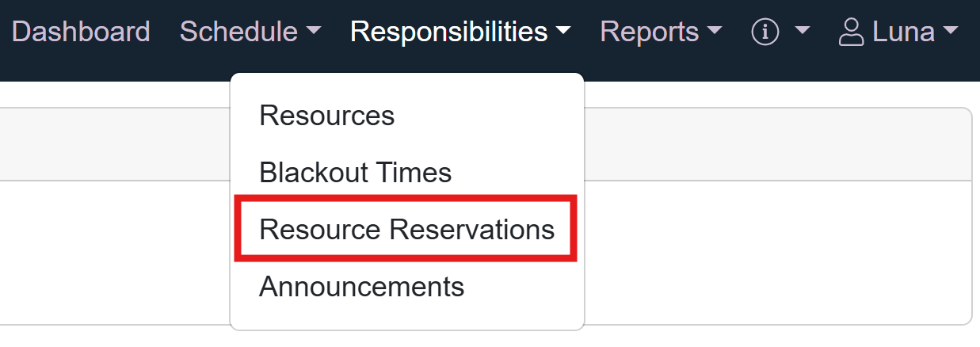Image resolution: width=980 pixels, height=347 pixels.
Task: Expand the caret beside the info icon
Action: 802,32
